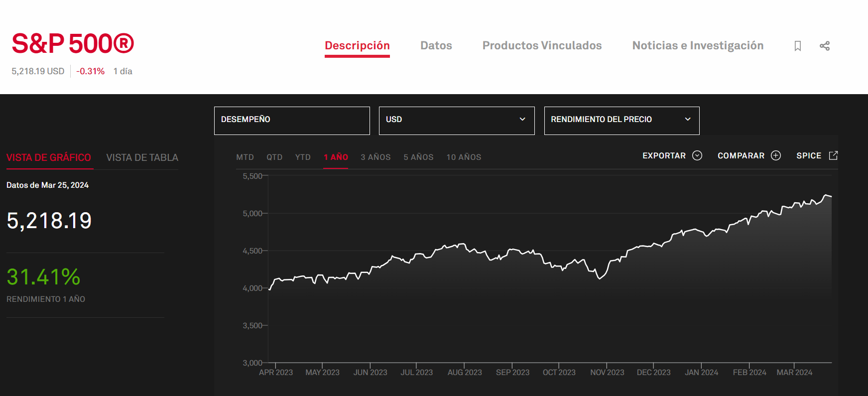Select the MTD time range
868x396 pixels.
[245, 157]
